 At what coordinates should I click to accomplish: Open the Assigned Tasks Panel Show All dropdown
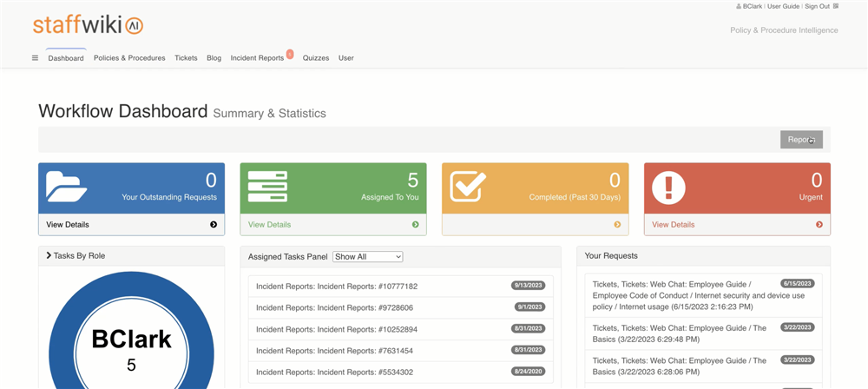(368, 257)
